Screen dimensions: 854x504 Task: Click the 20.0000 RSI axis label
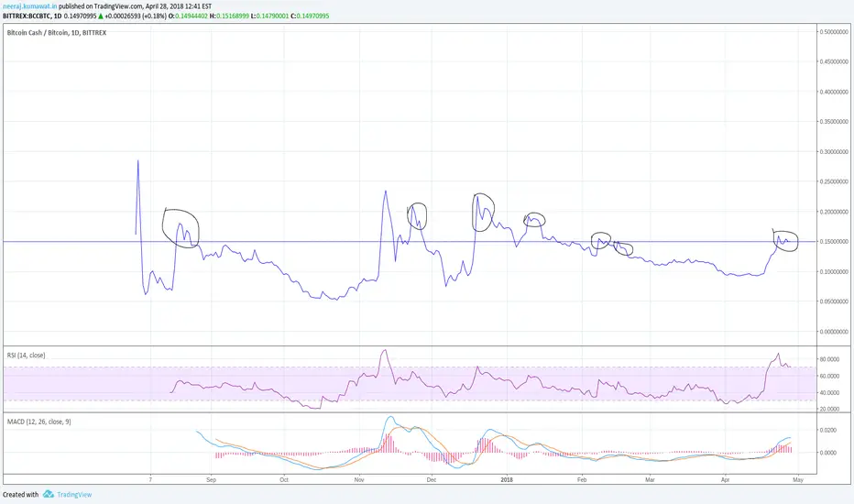829,409
